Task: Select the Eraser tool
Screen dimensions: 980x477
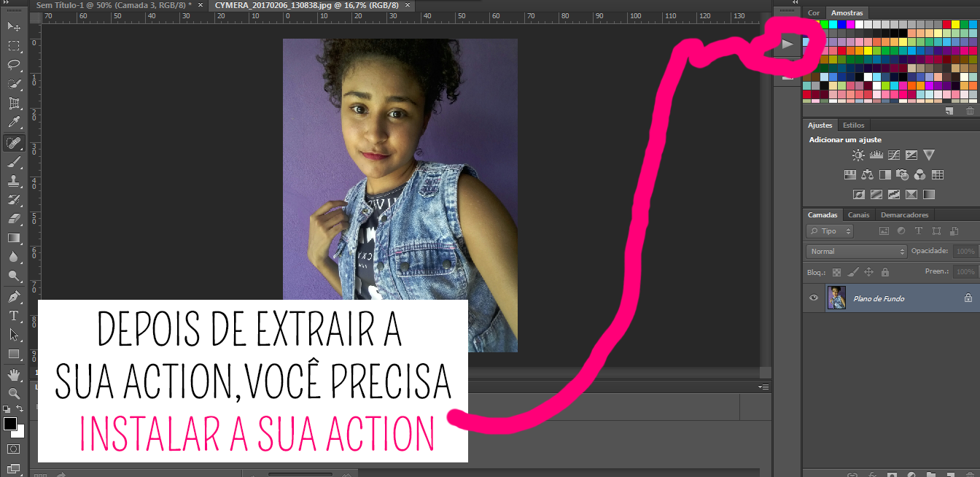Action: [x=14, y=219]
